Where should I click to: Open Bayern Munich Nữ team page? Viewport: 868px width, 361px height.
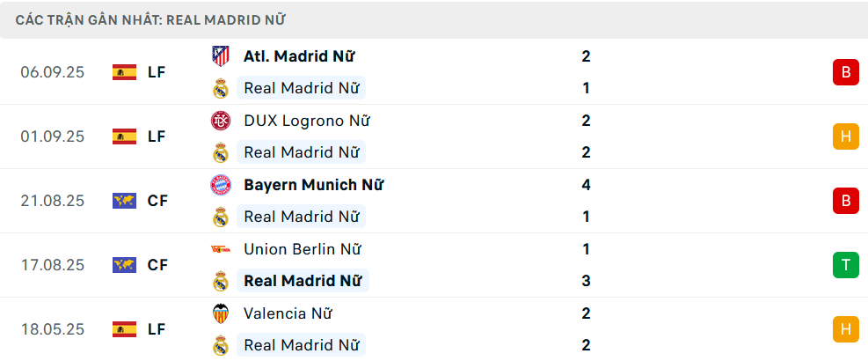(313, 185)
